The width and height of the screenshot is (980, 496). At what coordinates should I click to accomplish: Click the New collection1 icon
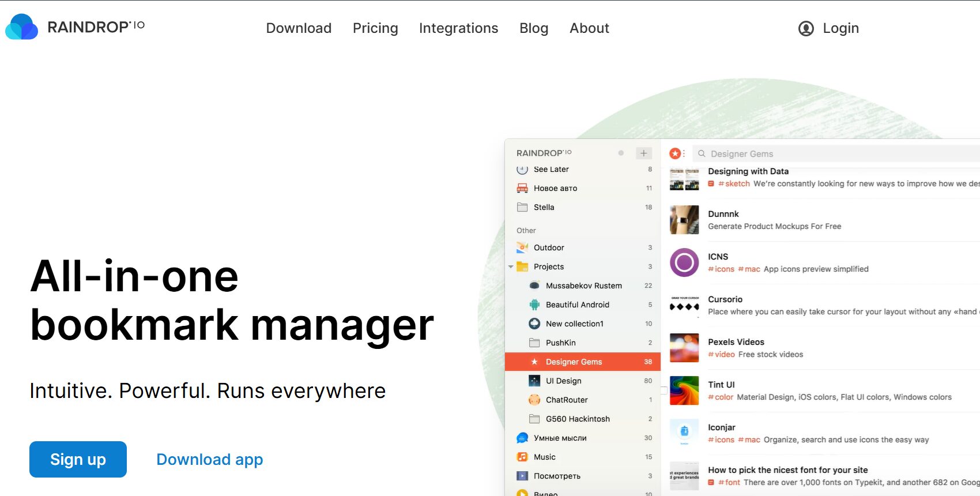[x=534, y=324]
